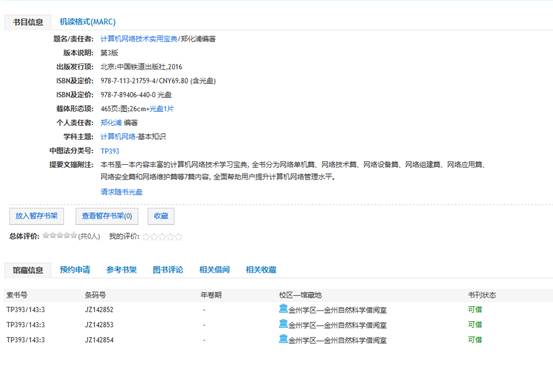Image resolution: width=553 pixels, height=368 pixels.
Task: Select barcode JZ142854 cell
Action: (99, 340)
